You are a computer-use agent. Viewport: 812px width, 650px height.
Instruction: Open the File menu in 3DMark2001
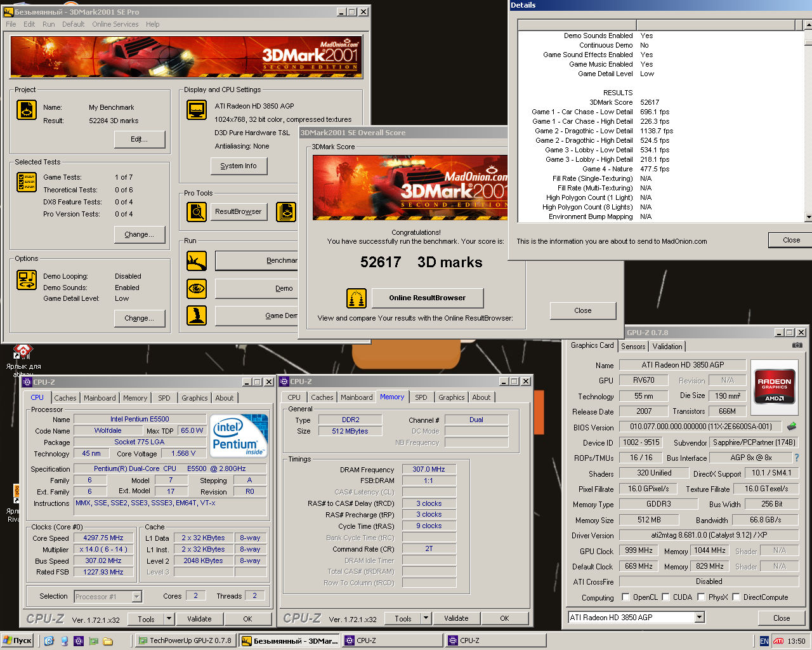point(11,24)
